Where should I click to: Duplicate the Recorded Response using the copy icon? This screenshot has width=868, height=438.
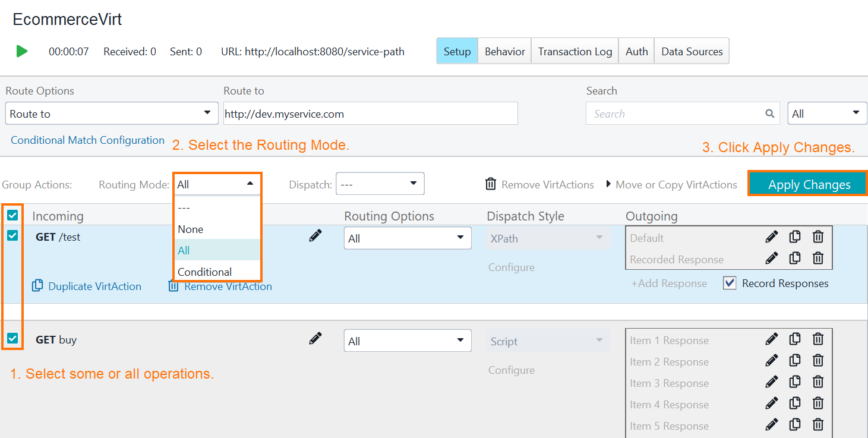pyautogui.click(x=795, y=258)
